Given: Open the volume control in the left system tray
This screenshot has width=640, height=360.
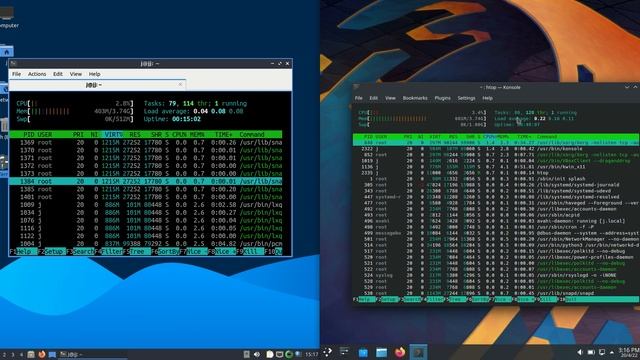Looking at the screenshot, I should click(x=257, y=354).
